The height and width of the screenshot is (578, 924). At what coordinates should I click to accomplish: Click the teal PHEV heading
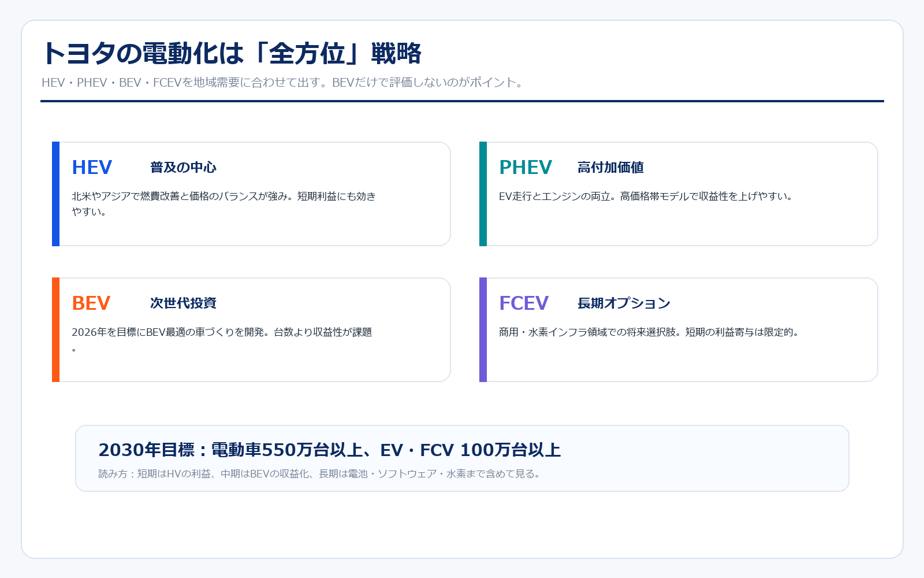pos(526,167)
